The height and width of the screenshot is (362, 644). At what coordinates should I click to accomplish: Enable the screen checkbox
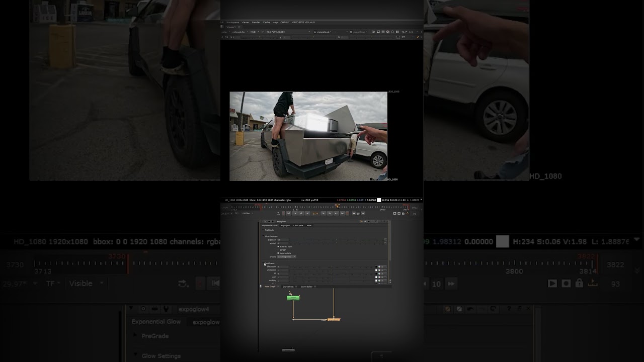[x=278, y=250]
